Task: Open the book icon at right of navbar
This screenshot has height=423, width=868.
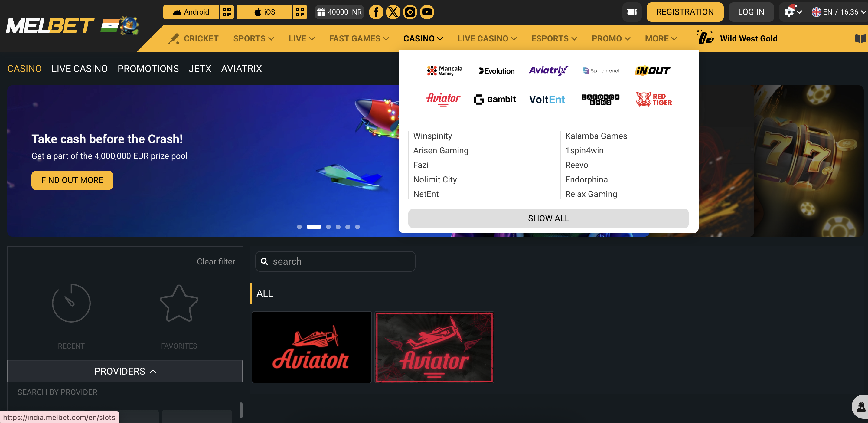Action: (x=860, y=39)
